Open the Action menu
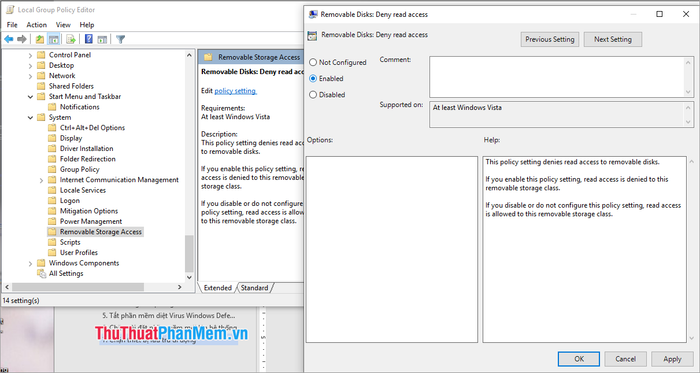This screenshot has width=700, height=373. click(37, 25)
